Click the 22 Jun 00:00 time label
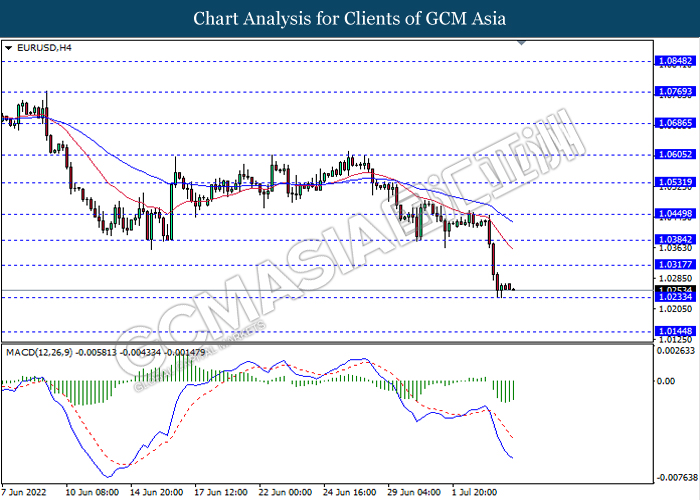This screenshot has width=700, height=500. point(285,492)
